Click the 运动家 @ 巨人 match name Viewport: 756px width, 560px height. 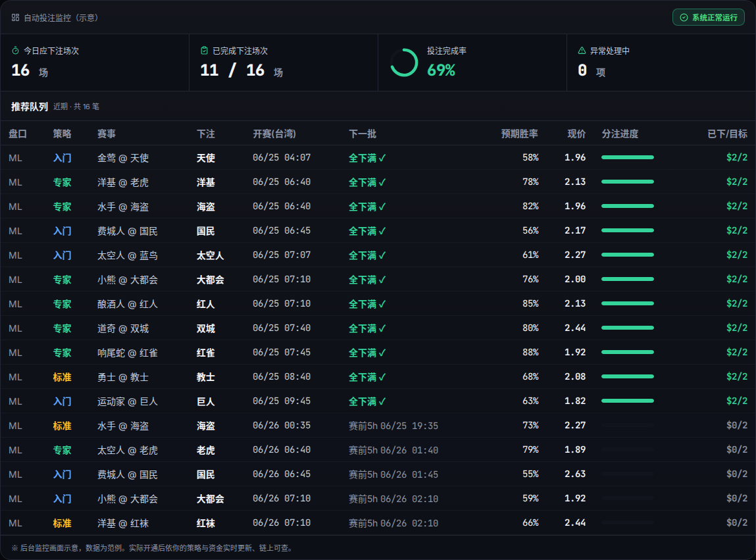click(128, 401)
